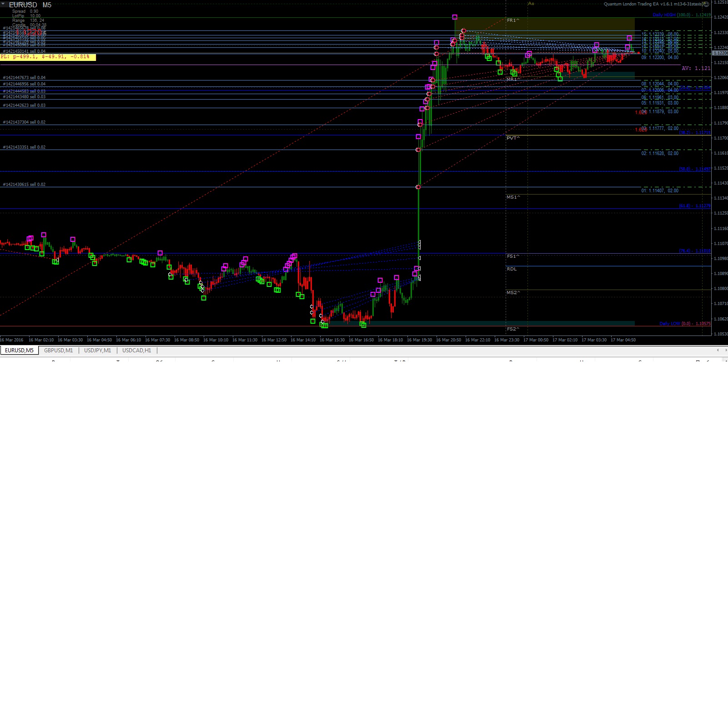Click the (50.0) 1.11497 Fibonacci label
728x711 pixels.
point(695,169)
